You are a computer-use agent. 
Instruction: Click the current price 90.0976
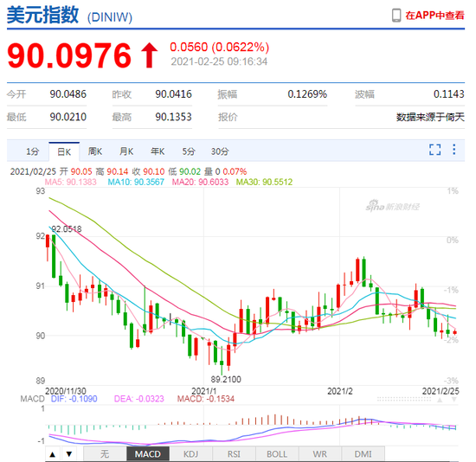point(69,55)
